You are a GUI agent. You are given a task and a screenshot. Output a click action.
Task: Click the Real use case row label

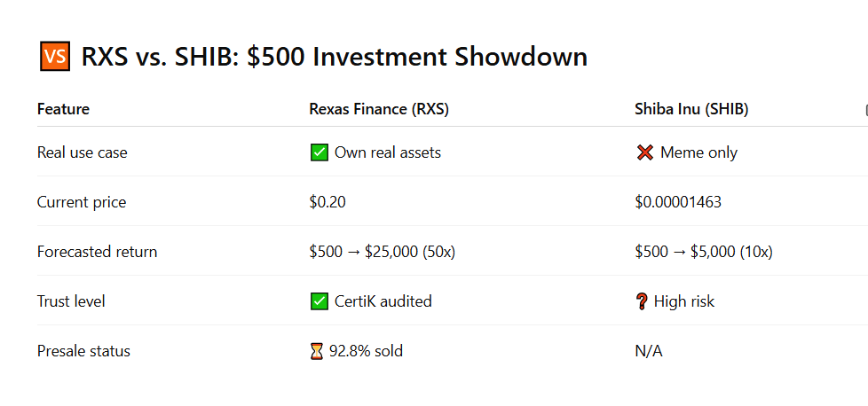pyautogui.click(x=82, y=152)
